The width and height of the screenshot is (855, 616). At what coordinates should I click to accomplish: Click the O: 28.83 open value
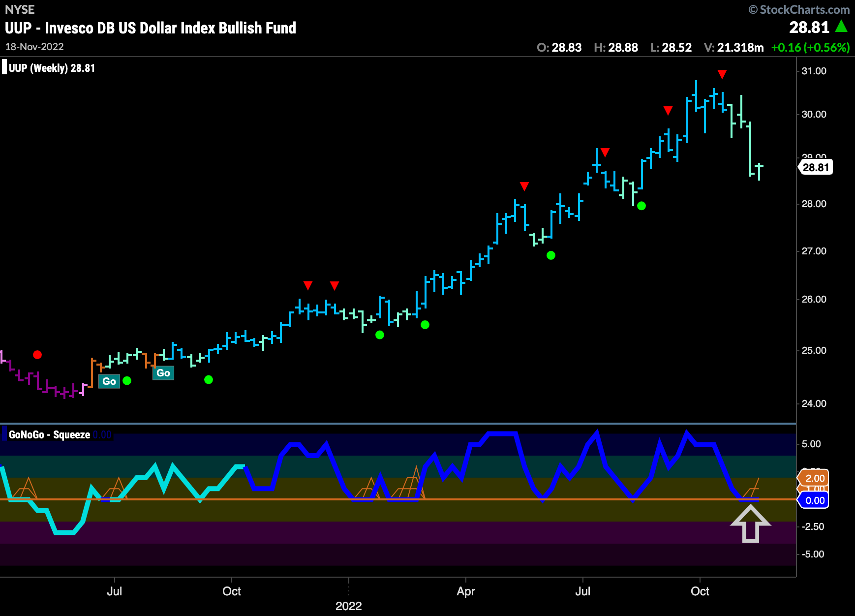click(559, 48)
